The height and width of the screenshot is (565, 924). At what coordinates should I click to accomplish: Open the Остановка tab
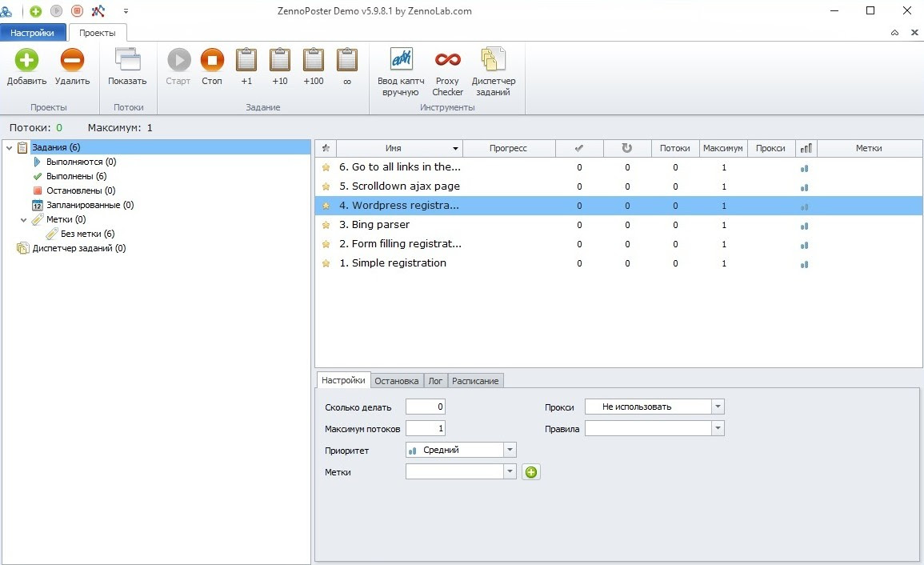[x=397, y=381]
